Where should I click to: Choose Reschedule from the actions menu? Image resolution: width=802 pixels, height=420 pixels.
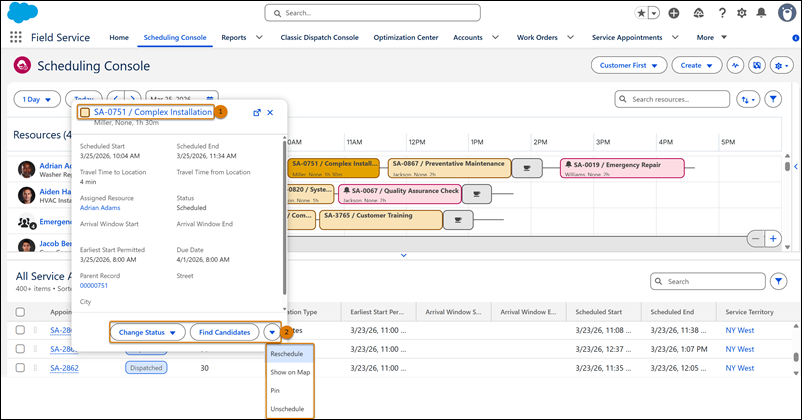click(x=290, y=354)
